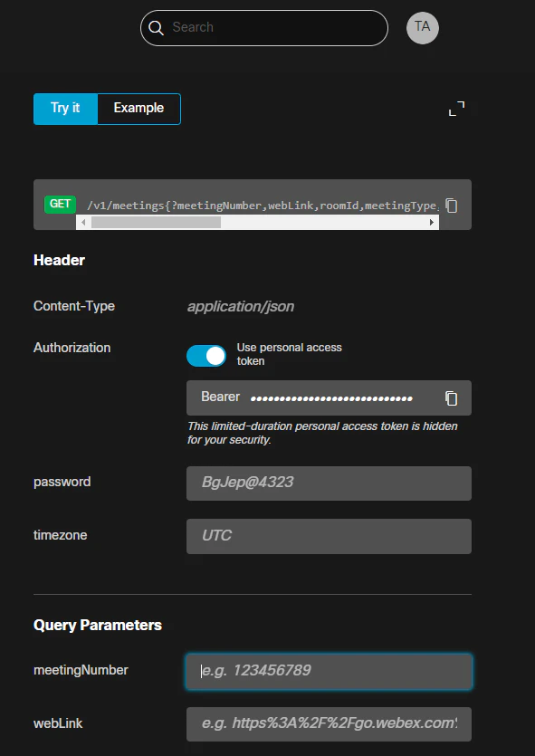This screenshot has width=535, height=756.
Task: Click the Content-Type label
Action: coord(73,306)
